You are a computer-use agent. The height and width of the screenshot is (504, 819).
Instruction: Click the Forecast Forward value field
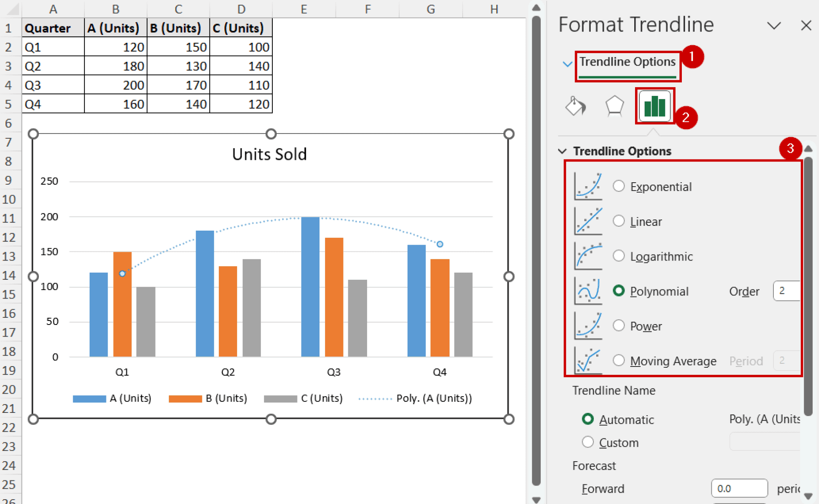[739, 488]
